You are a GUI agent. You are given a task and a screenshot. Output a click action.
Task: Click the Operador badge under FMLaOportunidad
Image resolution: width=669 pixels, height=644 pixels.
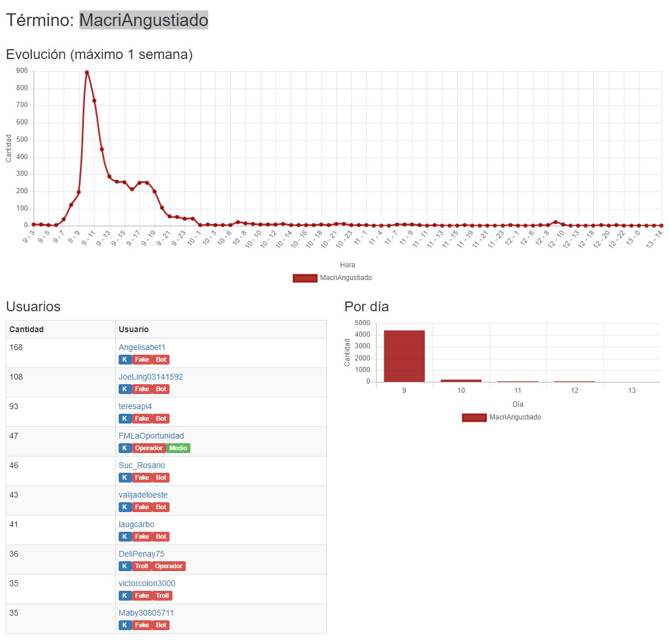coord(149,448)
